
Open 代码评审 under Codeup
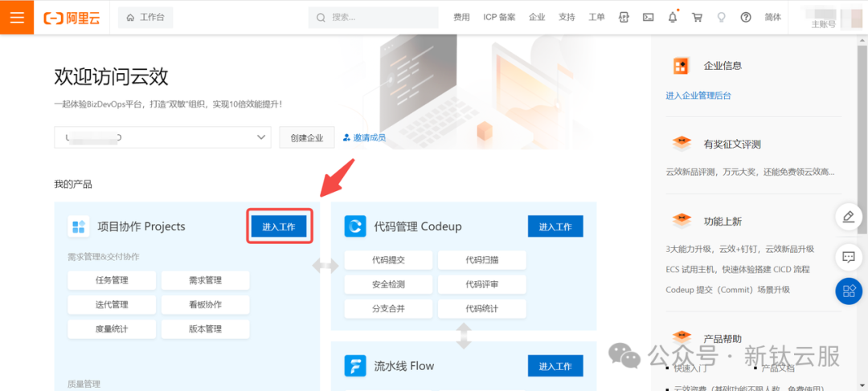click(x=482, y=284)
